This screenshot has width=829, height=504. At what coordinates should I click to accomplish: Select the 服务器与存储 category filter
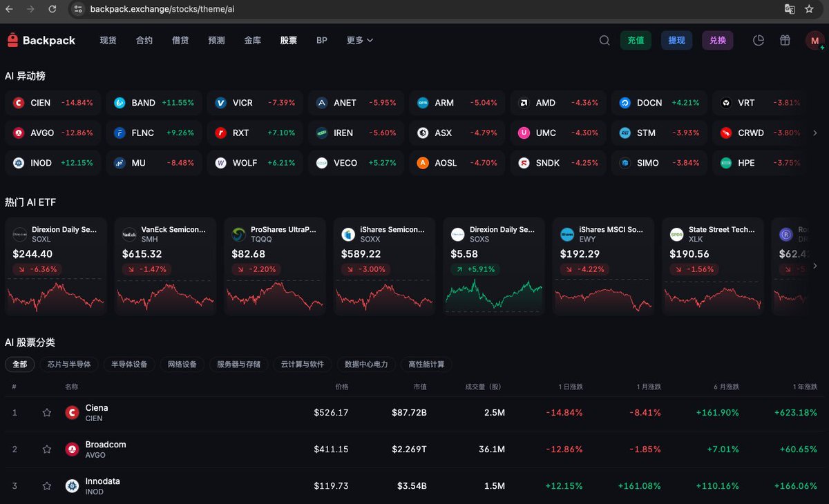point(238,365)
